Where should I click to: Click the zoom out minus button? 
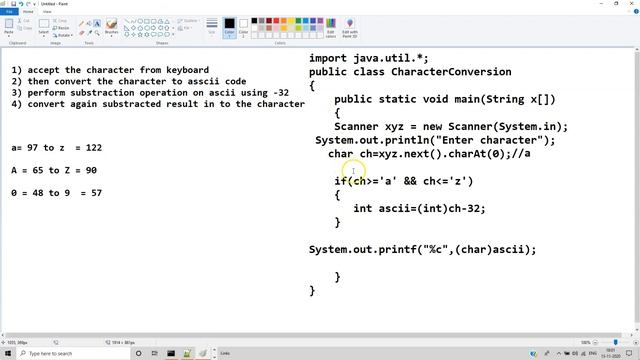click(595, 342)
